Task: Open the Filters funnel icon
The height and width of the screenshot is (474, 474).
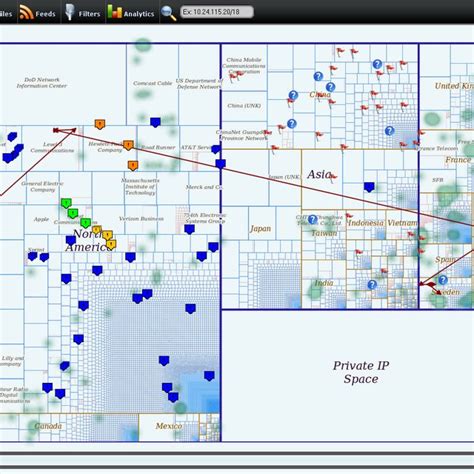Action: [69, 12]
